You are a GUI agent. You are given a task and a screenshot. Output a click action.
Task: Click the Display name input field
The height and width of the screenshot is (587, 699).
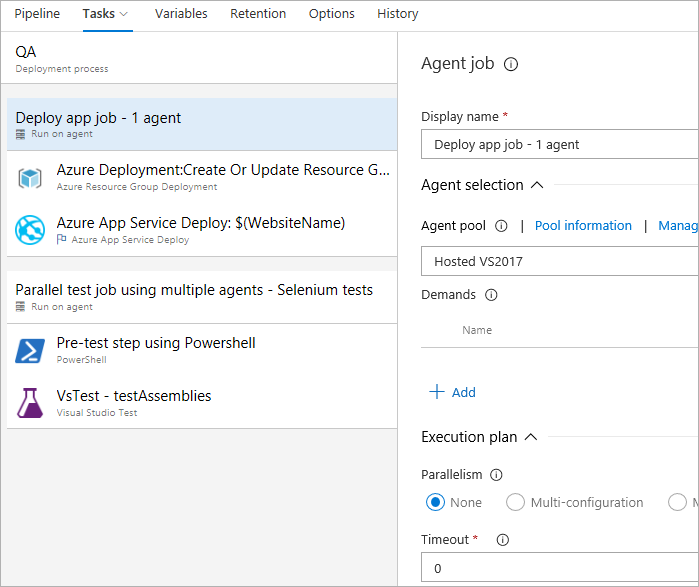(560, 144)
